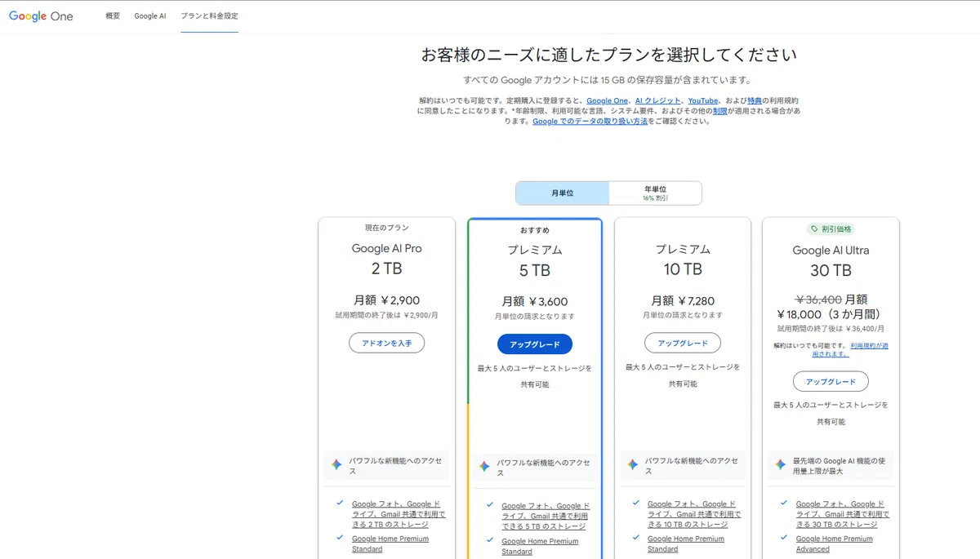Select the プランと料金設定 tab
The height and width of the screenshot is (559, 980).
[209, 16]
